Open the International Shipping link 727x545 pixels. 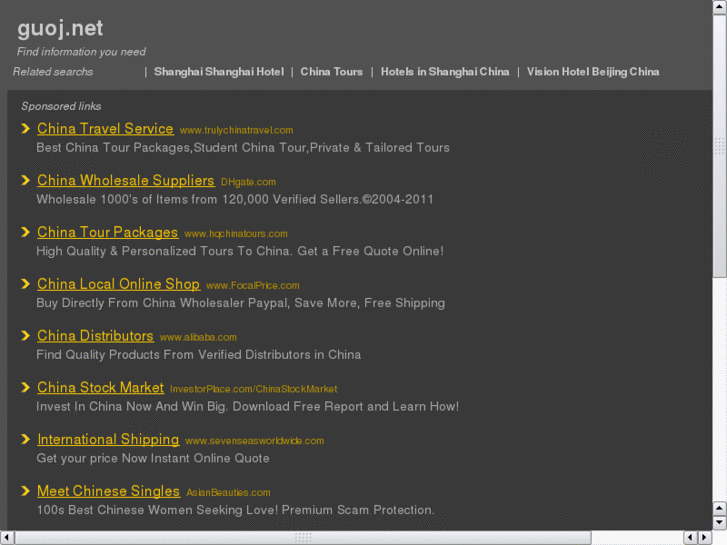108,439
